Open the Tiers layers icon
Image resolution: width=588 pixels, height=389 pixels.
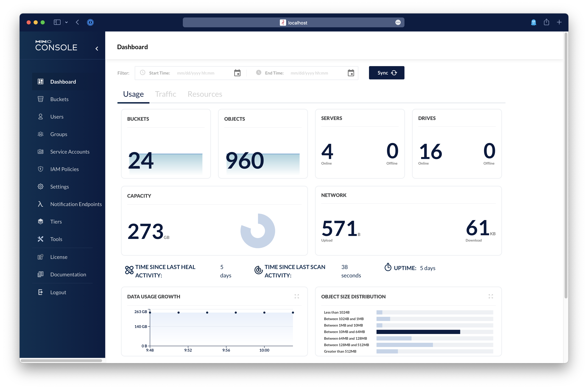(40, 222)
